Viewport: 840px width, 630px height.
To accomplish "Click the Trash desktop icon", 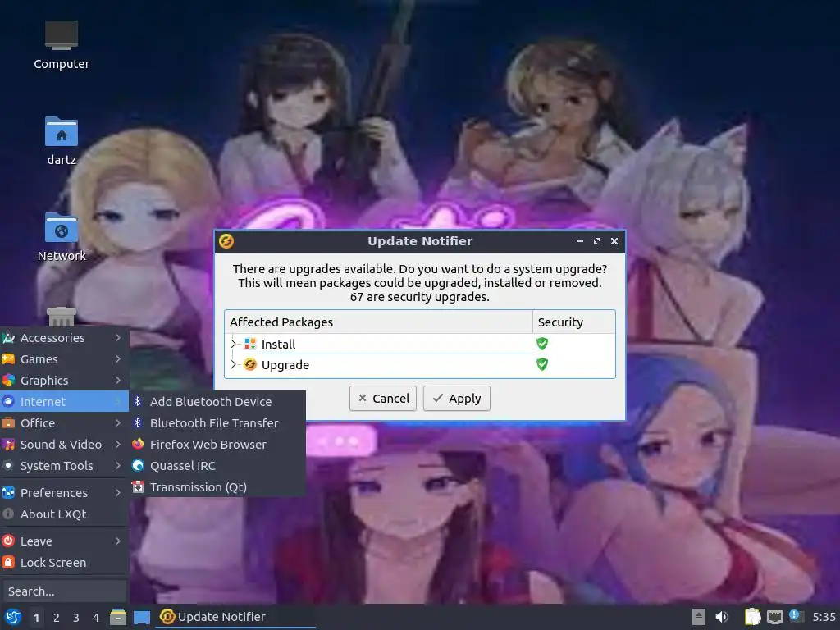I will (x=62, y=316).
